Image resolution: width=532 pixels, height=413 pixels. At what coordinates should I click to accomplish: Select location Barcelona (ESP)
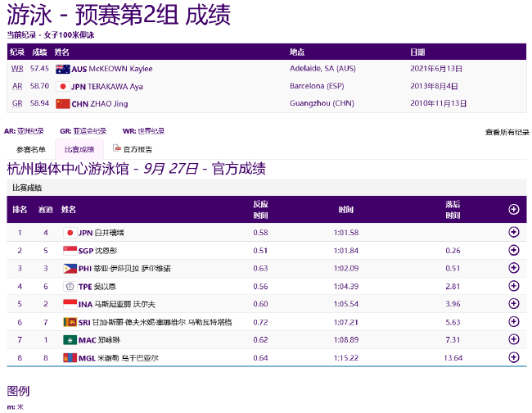point(317,86)
